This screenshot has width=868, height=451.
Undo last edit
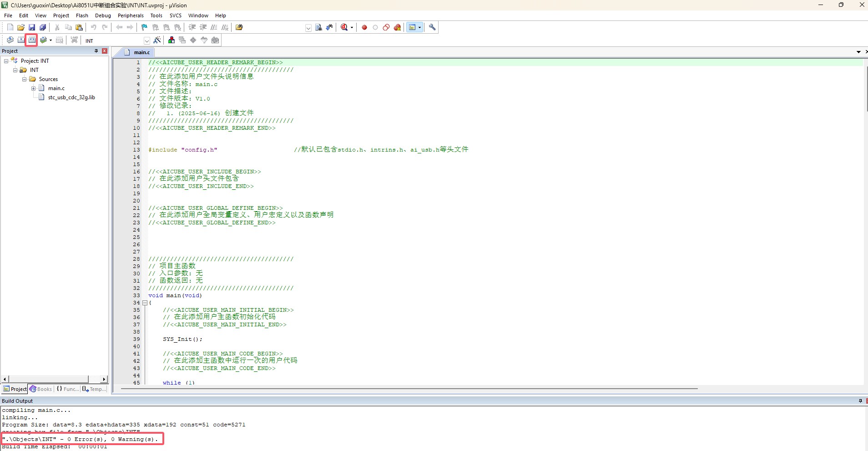[94, 27]
